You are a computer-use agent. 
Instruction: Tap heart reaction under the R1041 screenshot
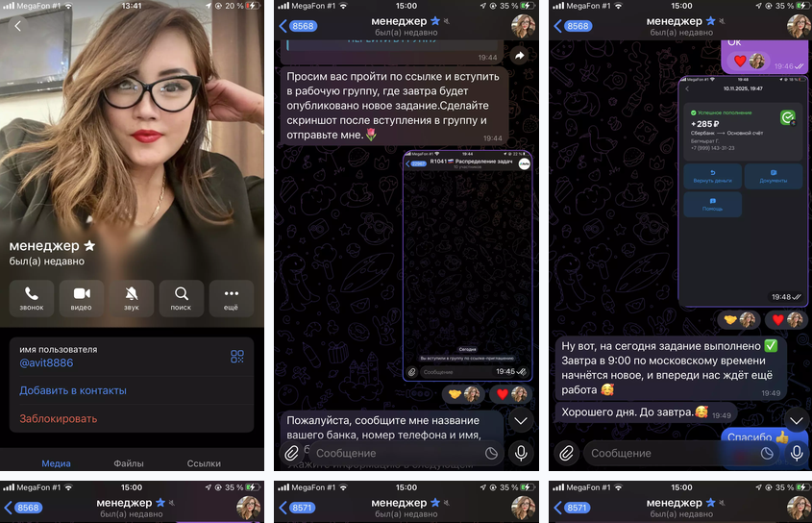508,394
